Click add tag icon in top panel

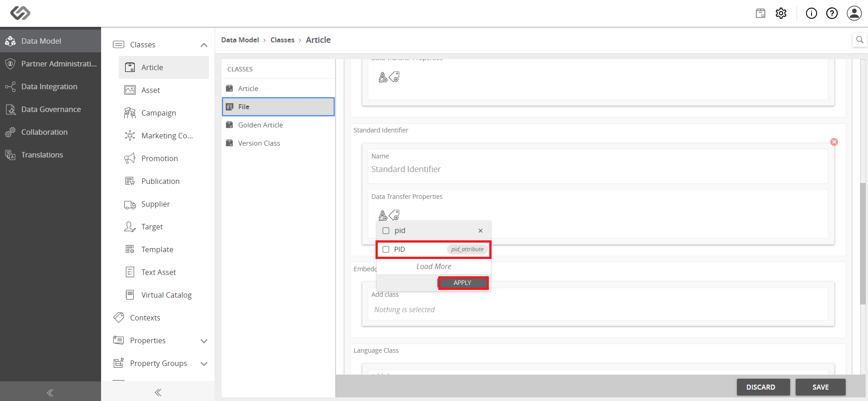point(394,76)
